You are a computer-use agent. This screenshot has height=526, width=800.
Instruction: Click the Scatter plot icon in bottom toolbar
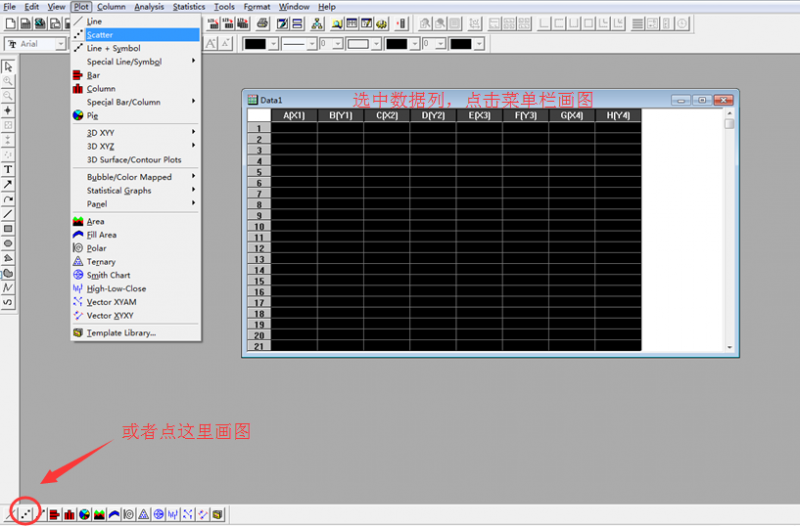(26, 514)
